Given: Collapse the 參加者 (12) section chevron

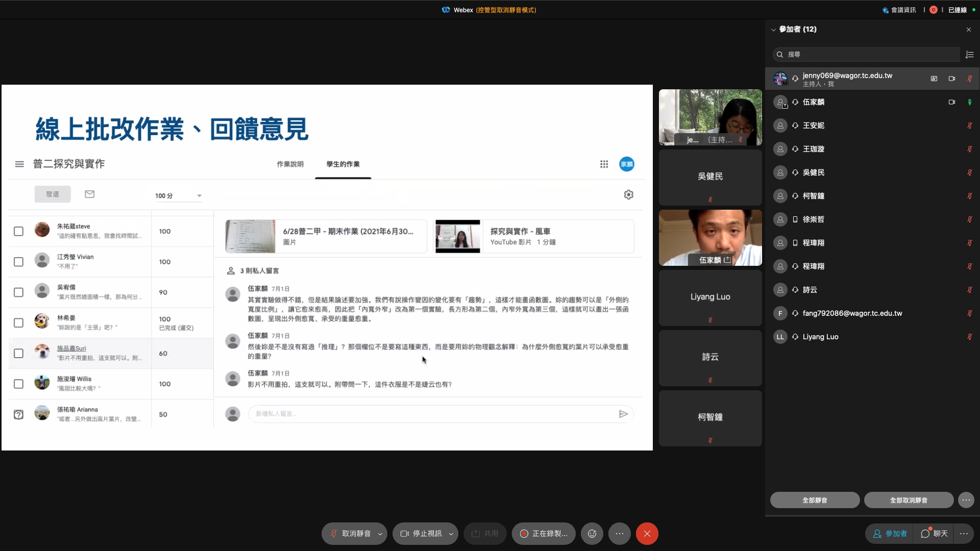Looking at the screenshot, I should 773,30.
